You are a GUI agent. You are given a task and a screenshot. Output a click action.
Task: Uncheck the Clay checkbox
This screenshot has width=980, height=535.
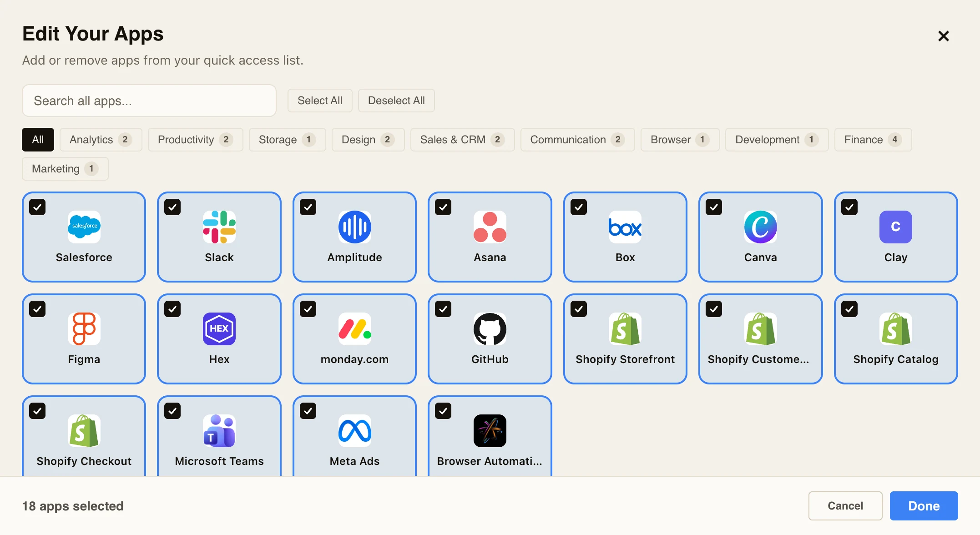click(849, 207)
